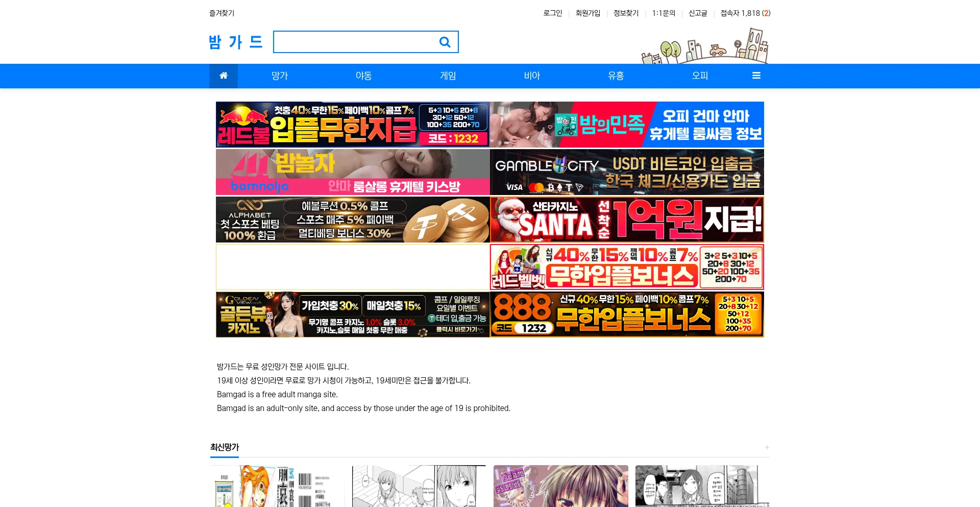Click the 밤가드 site logo
The image size is (980, 507).
coord(236,42)
